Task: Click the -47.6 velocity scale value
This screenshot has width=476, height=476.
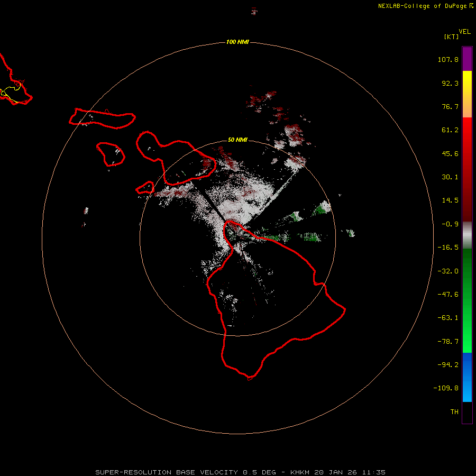Action: coord(448,295)
